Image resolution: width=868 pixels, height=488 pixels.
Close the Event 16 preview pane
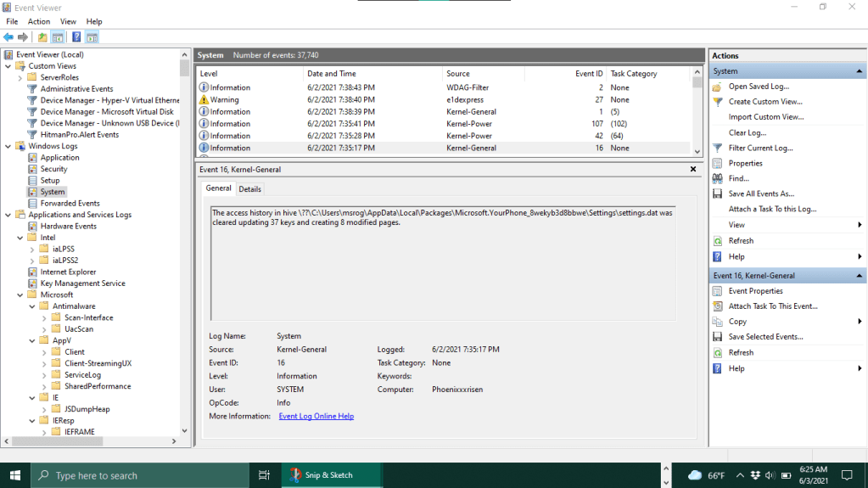[693, 169]
